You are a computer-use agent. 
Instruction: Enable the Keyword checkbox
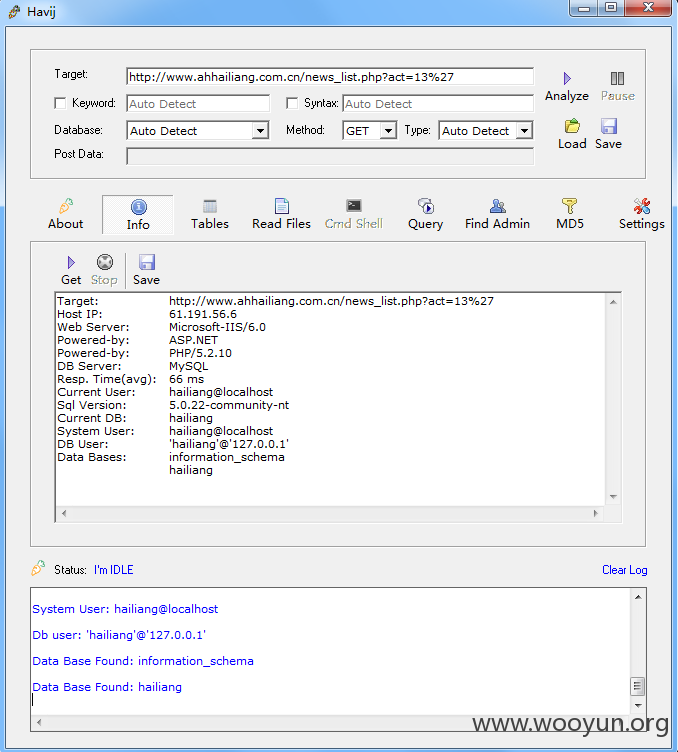coord(60,103)
